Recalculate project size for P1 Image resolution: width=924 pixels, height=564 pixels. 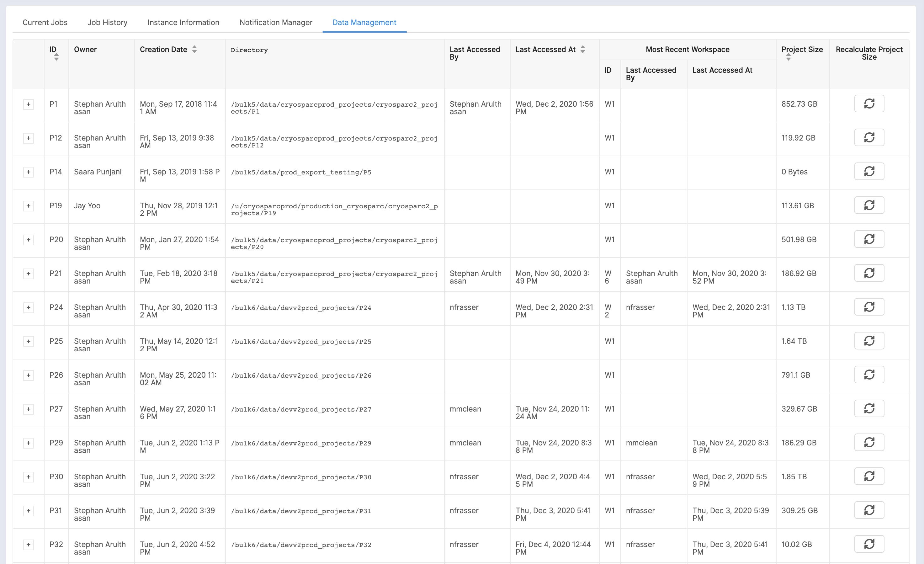(x=869, y=104)
